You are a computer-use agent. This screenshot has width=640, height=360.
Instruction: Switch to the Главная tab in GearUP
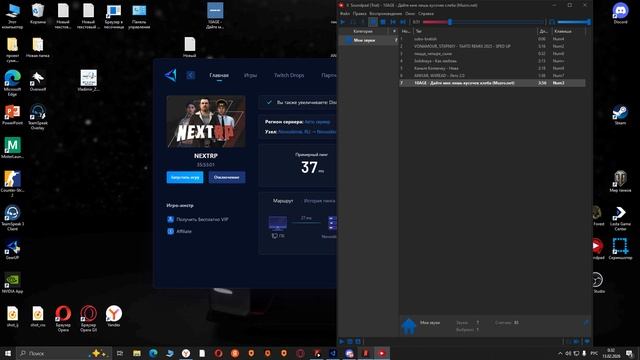point(219,75)
